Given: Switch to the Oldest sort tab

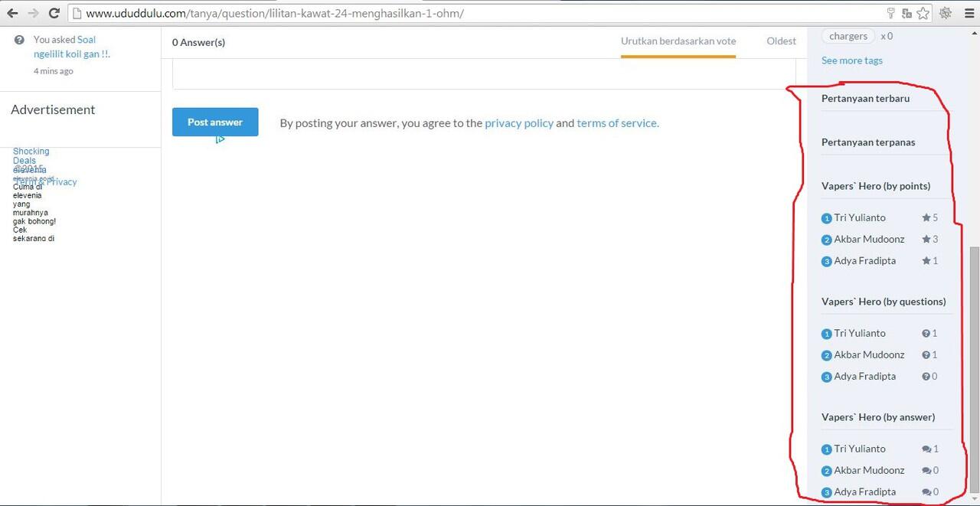Looking at the screenshot, I should pyautogui.click(x=781, y=41).
